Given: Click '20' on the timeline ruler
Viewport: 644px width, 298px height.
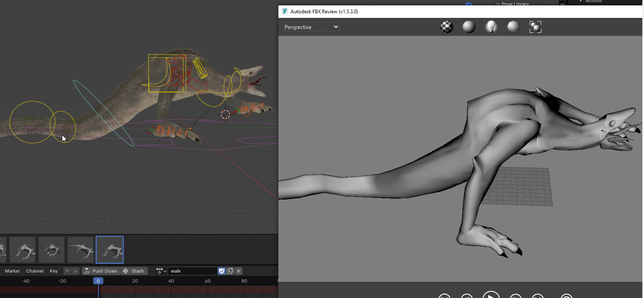Looking at the screenshot, I should 135,281.
